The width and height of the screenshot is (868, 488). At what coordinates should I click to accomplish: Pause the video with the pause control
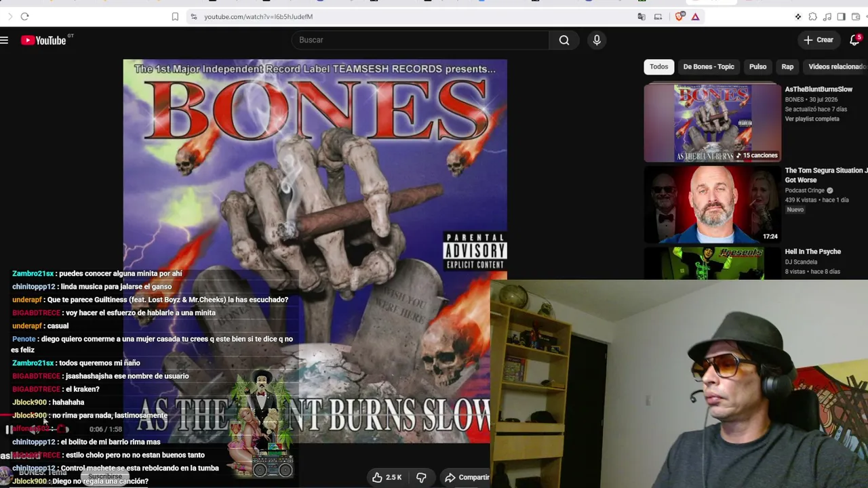(9, 429)
